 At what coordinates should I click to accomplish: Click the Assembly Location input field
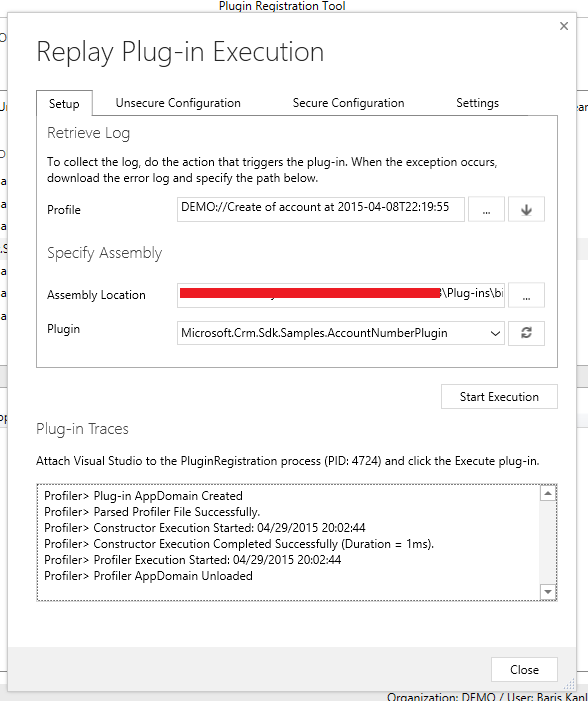pyautogui.click(x=341, y=295)
